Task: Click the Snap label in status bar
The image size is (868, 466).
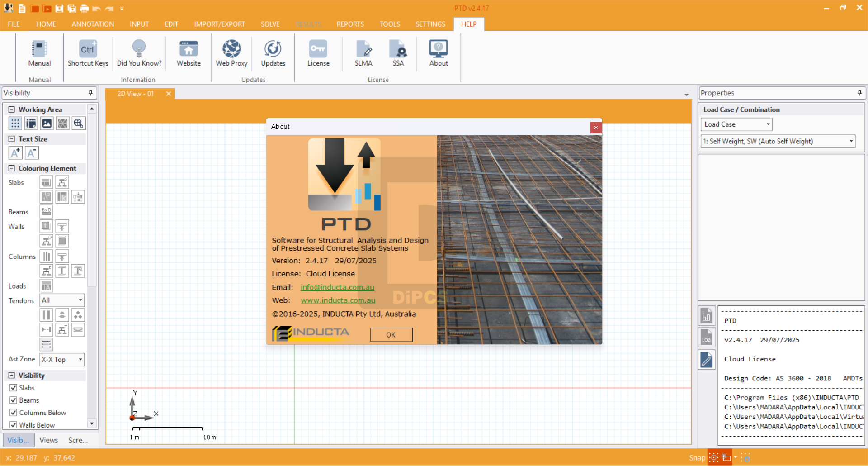Action: click(x=697, y=458)
